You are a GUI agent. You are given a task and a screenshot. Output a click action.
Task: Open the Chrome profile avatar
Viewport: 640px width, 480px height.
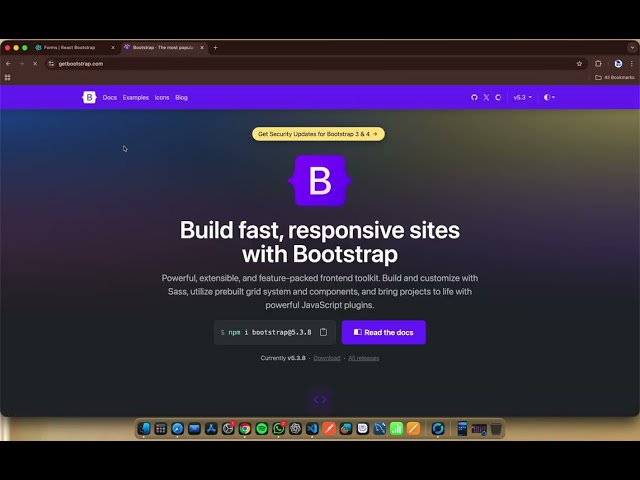[618, 64]
